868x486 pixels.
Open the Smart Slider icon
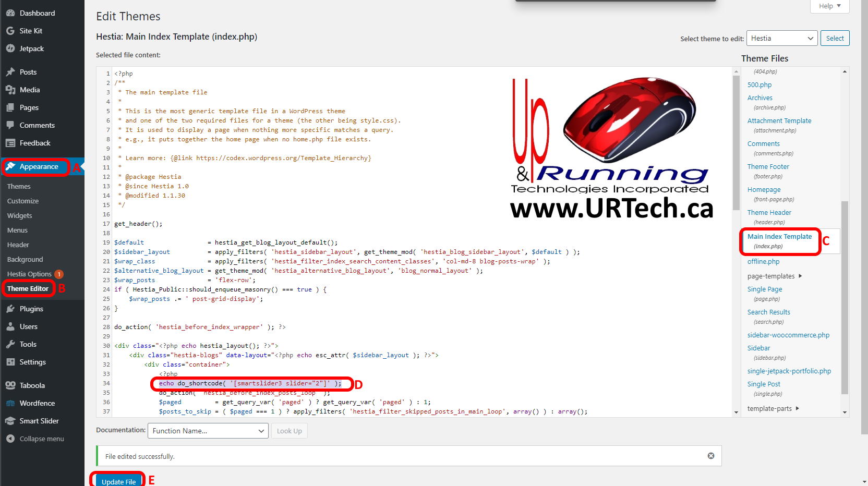tap(11, 420)
